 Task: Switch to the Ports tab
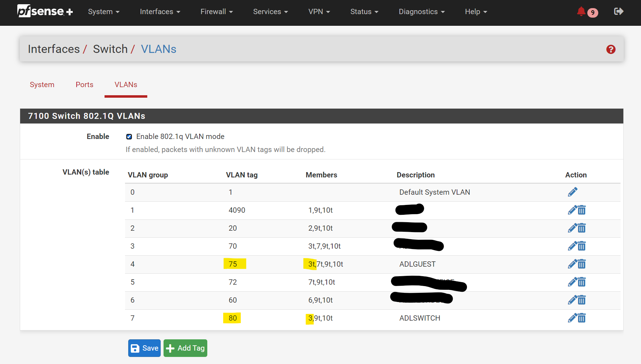[x=84, y=85]
